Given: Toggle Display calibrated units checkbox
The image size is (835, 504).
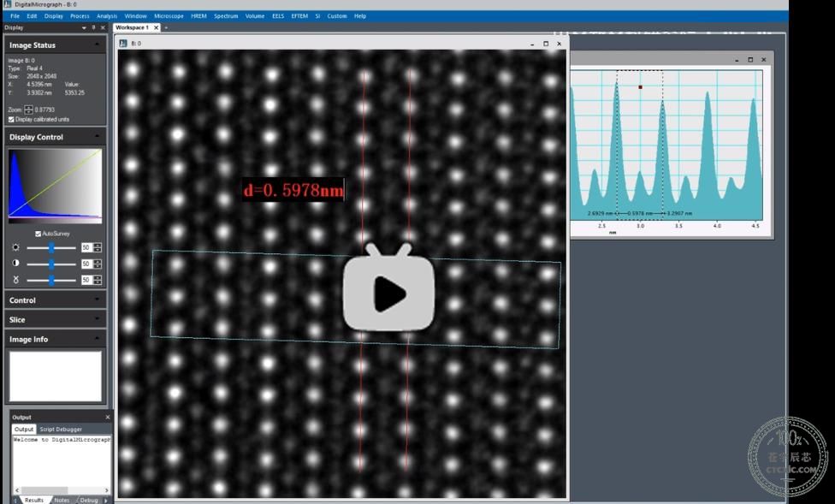Looking at the screenshot, I should click(x=11, y=119).
